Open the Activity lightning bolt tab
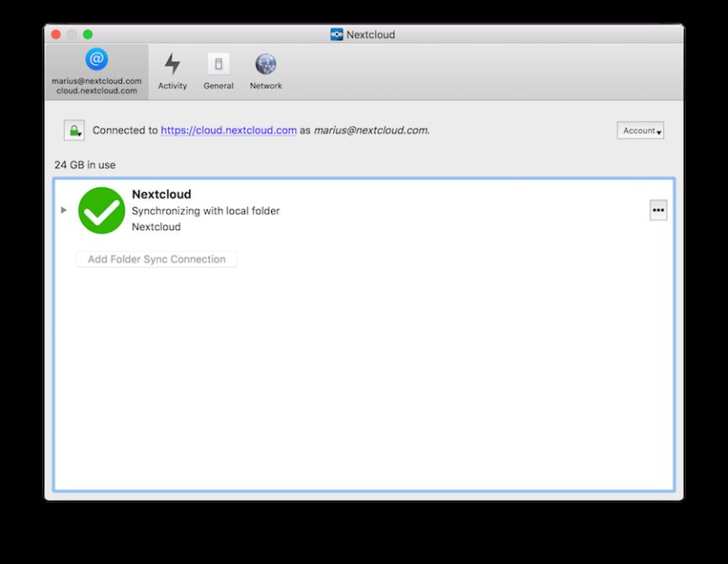This screenshot has height=564, width=728. 173,72
